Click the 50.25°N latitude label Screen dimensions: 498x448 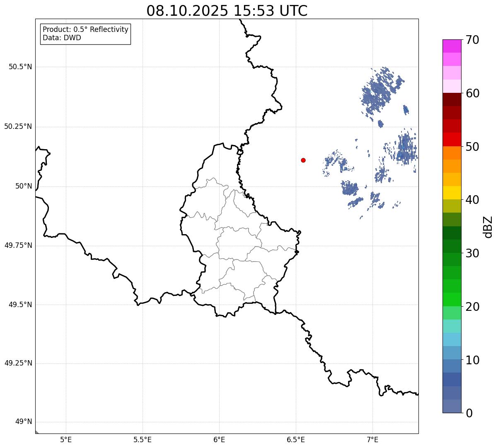pos(18,126)
